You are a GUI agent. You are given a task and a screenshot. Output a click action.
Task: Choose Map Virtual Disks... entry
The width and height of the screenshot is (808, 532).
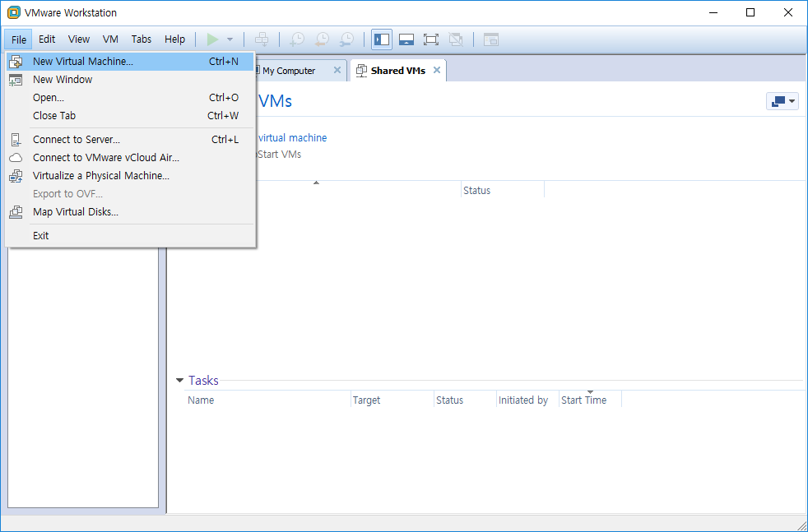point(130,211)
